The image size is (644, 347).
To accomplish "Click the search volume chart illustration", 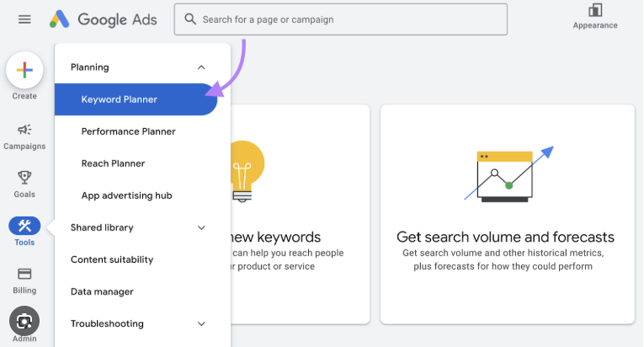I will click(508, 174).
